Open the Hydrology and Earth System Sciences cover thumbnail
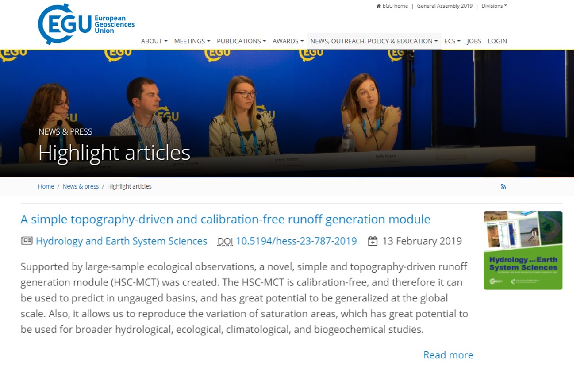The width and height of the screenshot is (588, 366). click(523, 250)
